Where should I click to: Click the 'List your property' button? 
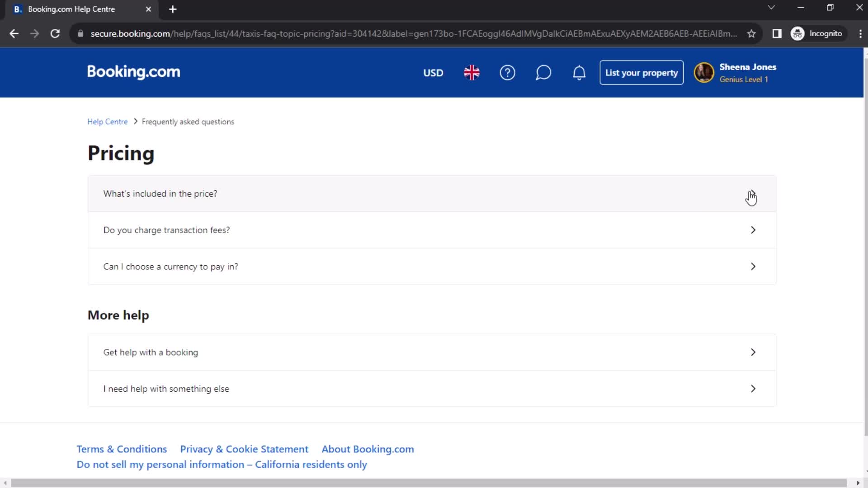(642, 72)
